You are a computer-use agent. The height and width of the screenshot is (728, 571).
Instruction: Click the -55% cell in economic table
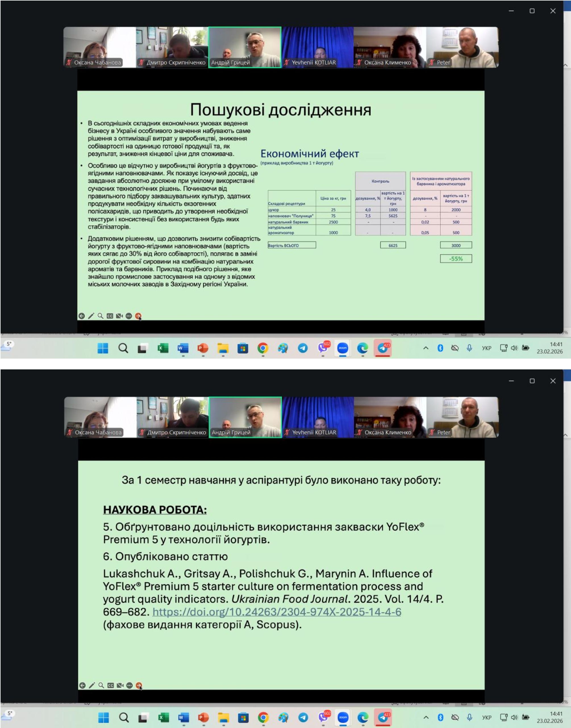pyautogui.click(x=456, y=258)
